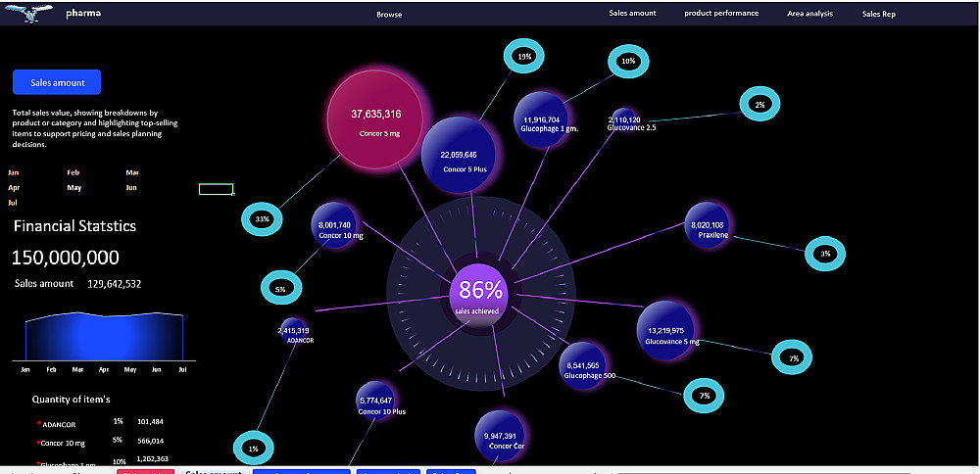Select the 150,000,000 target value

[66, 258]
